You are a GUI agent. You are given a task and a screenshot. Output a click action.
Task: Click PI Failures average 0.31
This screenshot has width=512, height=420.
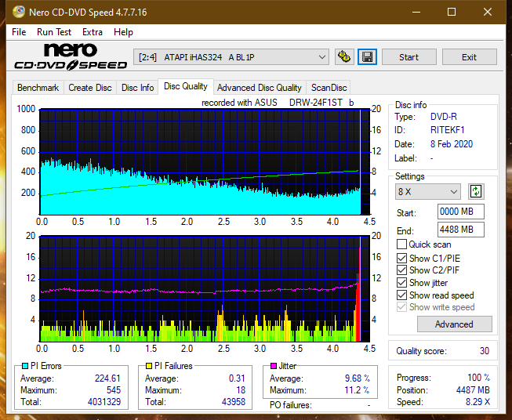[x=237, y=378]
